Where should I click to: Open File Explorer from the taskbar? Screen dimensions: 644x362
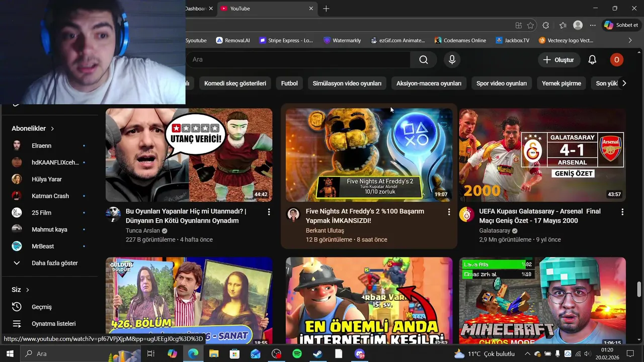[214, 354]
